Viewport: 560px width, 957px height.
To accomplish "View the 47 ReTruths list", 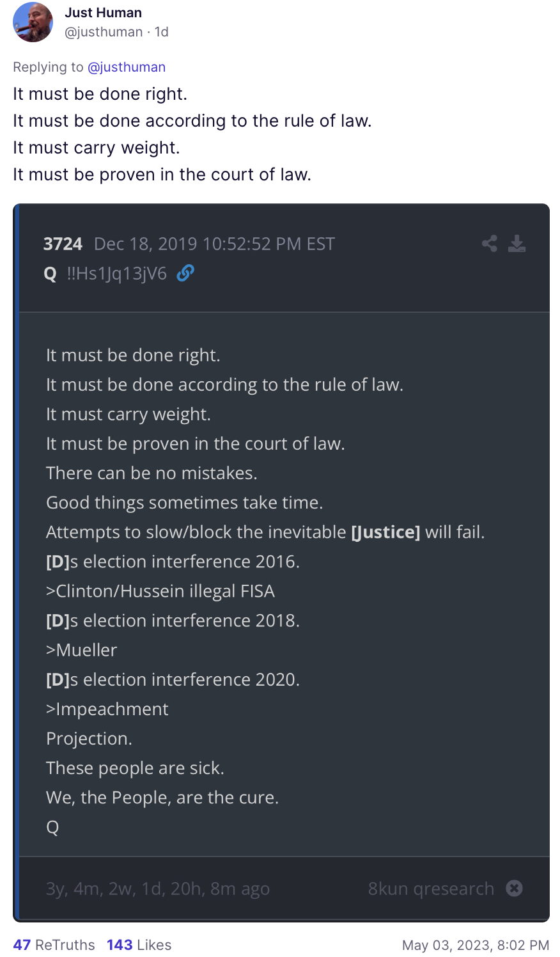I will pyautogui.click(x=54, y=945).
